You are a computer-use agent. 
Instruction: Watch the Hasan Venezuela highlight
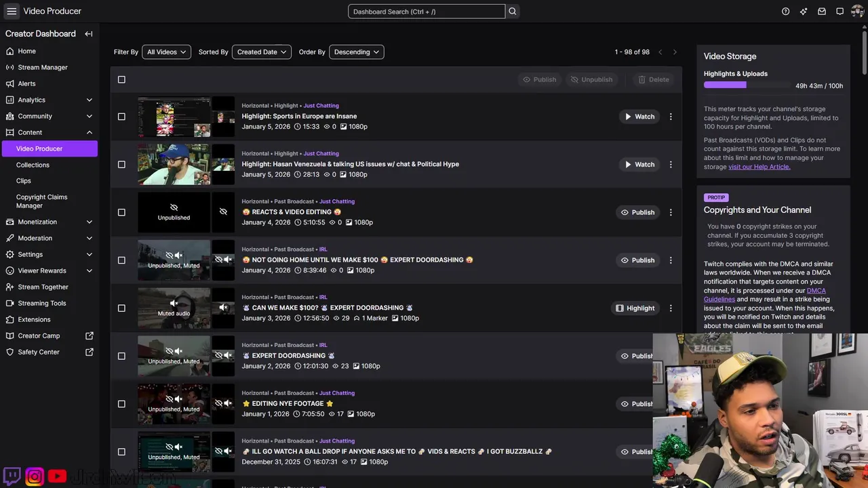(x=639, y=164)
